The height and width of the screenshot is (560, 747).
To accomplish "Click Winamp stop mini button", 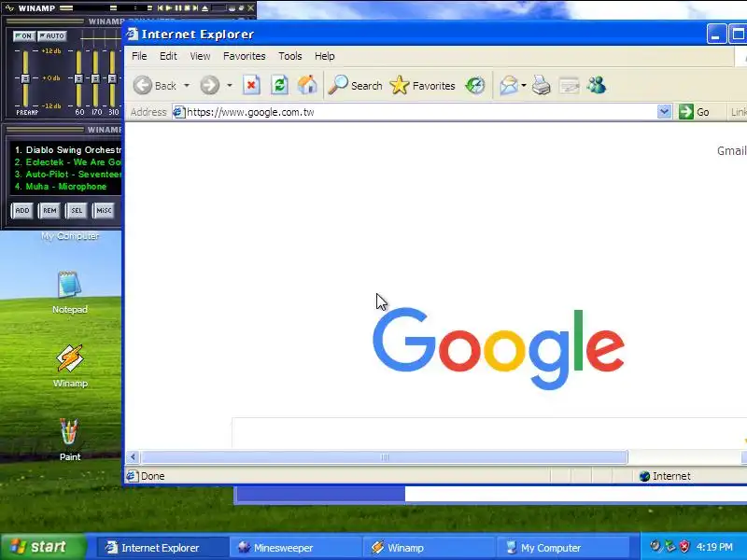I will [x=188, y=8].
